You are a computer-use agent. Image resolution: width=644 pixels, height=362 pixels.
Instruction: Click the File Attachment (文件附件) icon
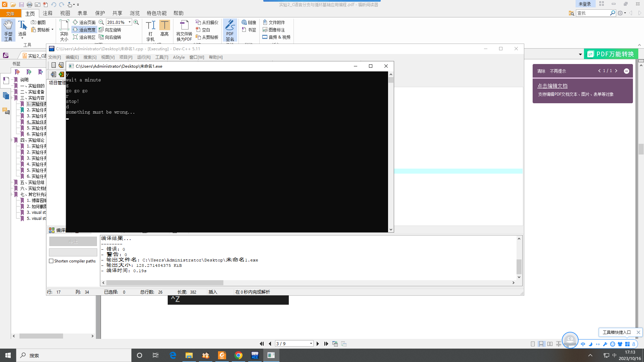[265, 22]
